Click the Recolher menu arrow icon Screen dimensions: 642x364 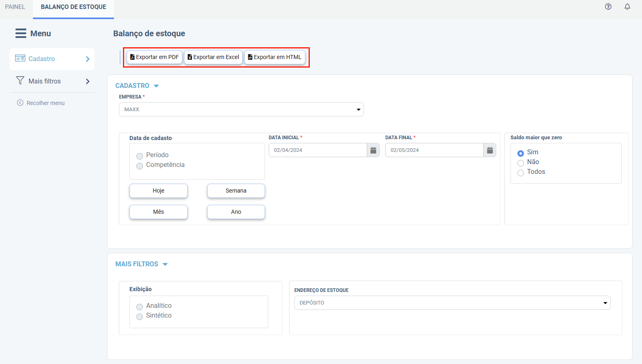tap(20, 103)
